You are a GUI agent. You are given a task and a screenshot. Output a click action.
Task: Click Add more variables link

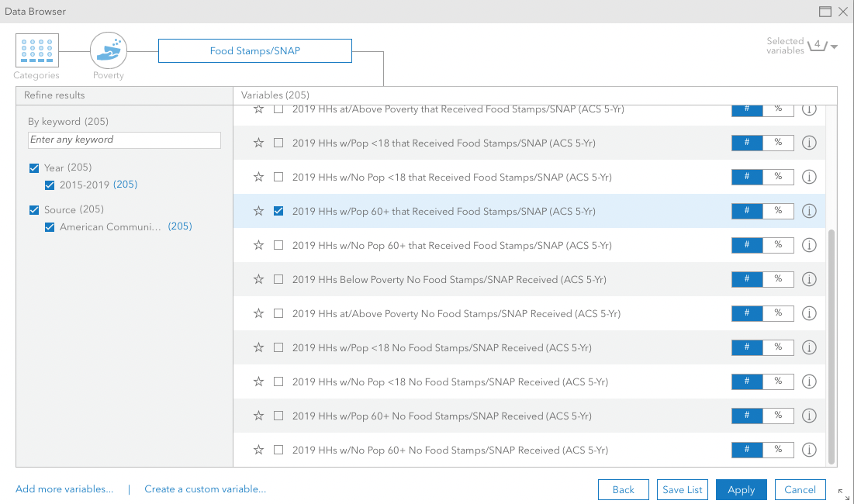(x=64, y=489)
